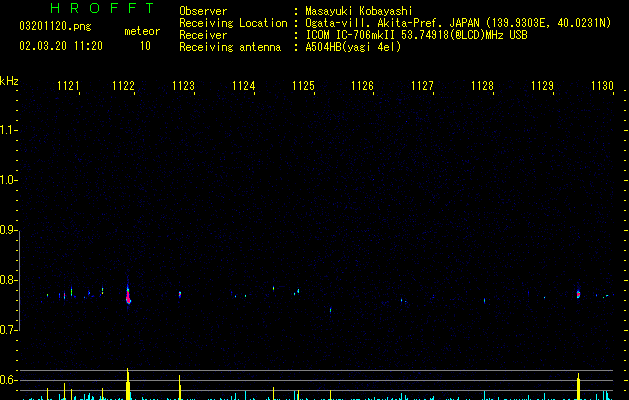Click time marker 1123
The height and width of the screenshot is (400, 629).
(183, 86)
